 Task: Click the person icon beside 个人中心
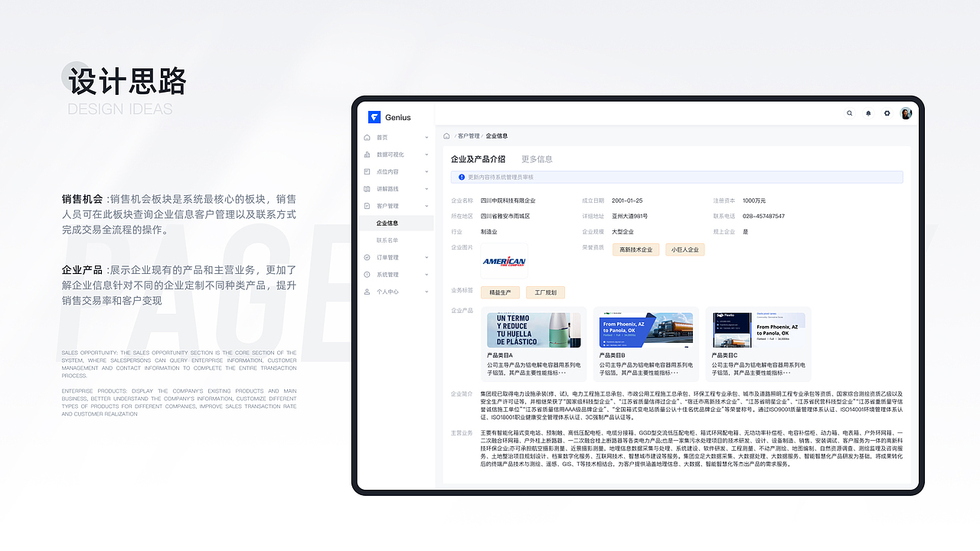pos(367,292)
